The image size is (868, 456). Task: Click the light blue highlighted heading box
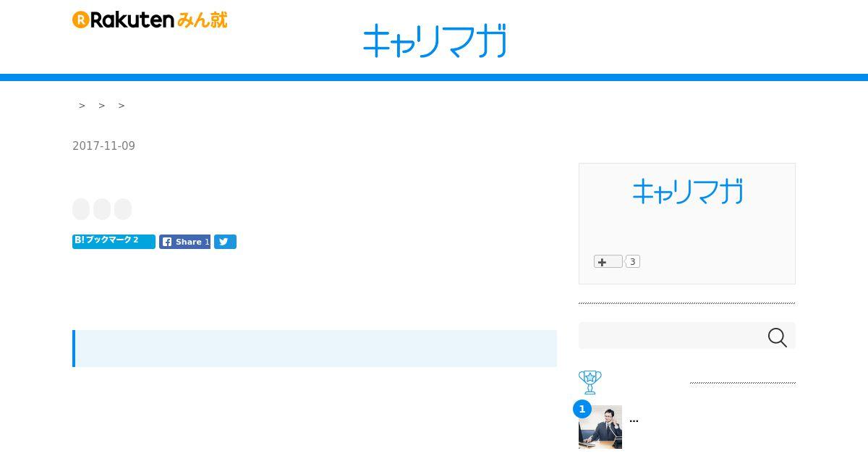click(x=315, y=348)
